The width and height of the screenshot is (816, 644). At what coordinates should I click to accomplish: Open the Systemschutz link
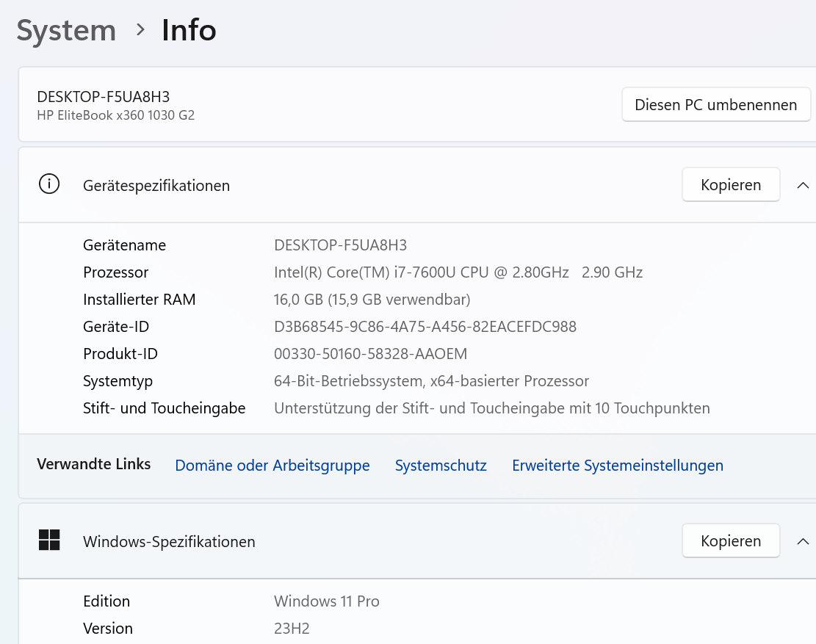(x=441, y=465)
